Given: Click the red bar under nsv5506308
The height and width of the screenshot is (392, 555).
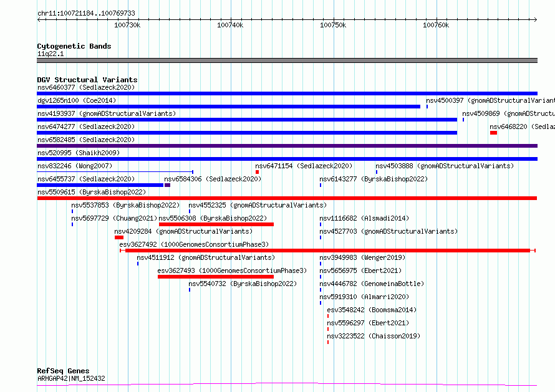Looking at the screenshot, I should click(216, 224).
